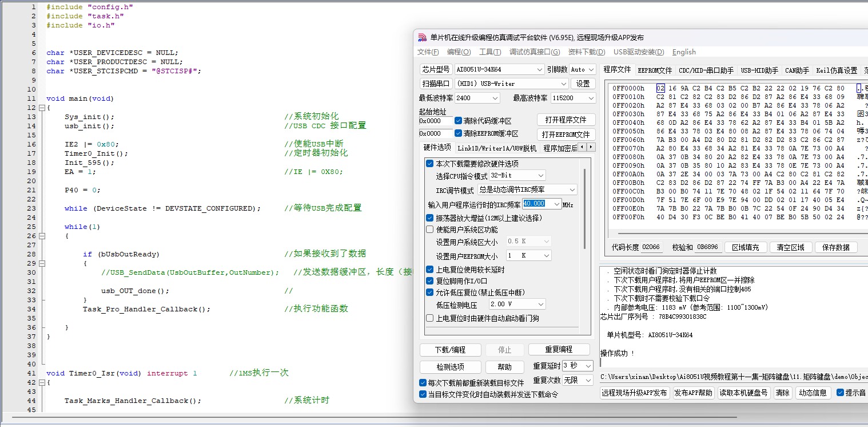Open the CPU指令模式 32-Bit dropdown
This screenshot has height=427, width=868.
517,175
